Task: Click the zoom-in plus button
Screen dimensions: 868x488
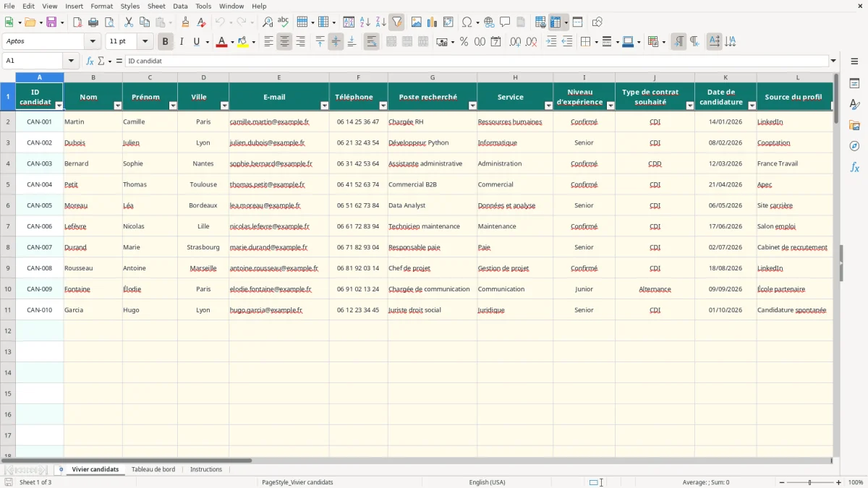Action: [839, 482]
